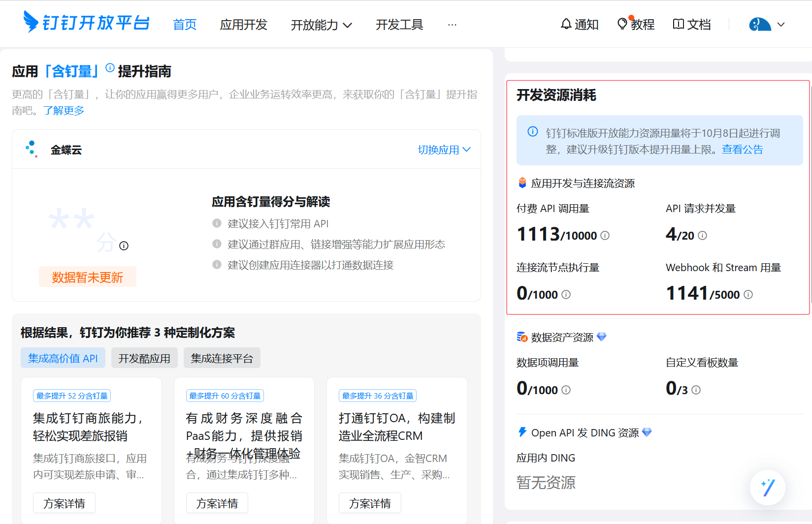Click the 最多提升 60 分含钉量 tag
Viewport: 812px width, 524px height.
(x=225, y=396)
